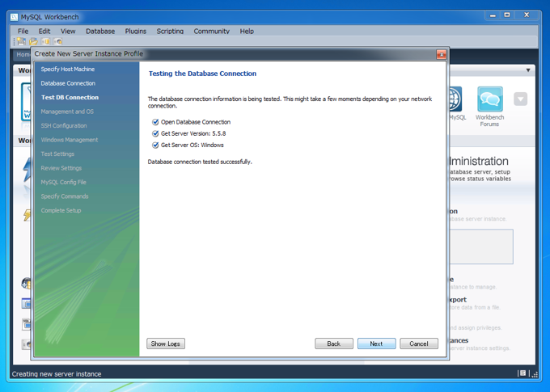Select the Specify Commands step

click(65, 196)
